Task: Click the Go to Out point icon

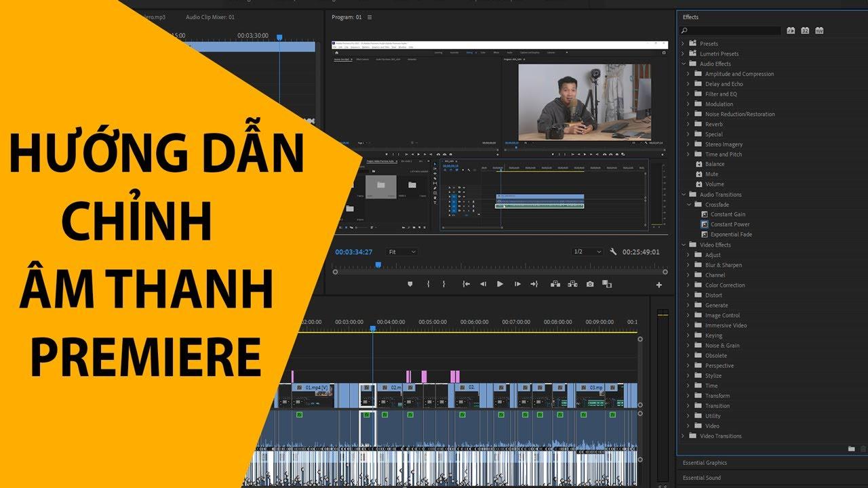Action: pos(534,284)
